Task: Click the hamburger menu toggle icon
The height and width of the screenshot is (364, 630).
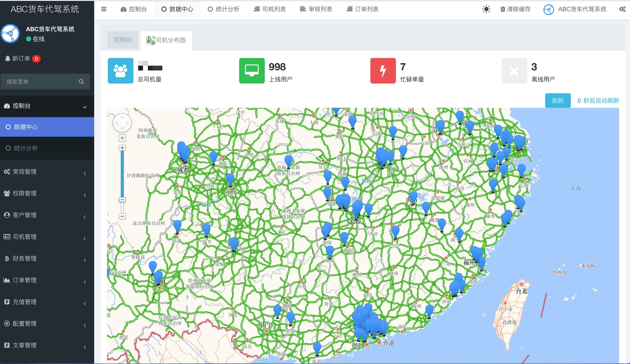Action: 104,9
